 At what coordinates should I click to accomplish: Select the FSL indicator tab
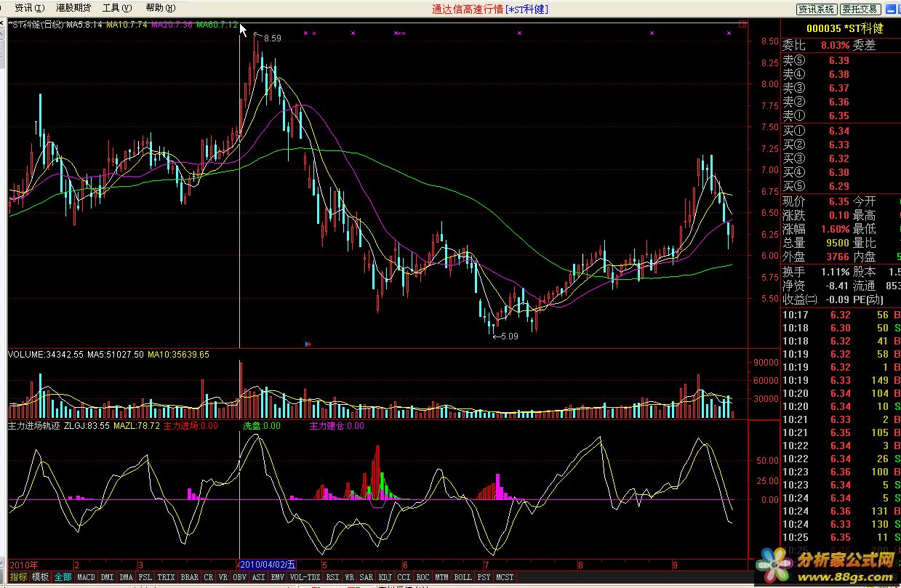[145, 577]
